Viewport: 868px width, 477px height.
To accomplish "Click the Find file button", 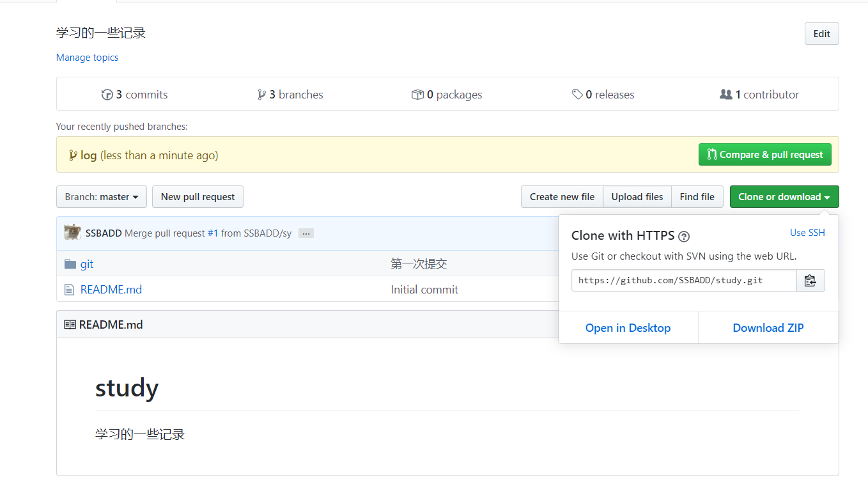I will (x=697, y=197).
